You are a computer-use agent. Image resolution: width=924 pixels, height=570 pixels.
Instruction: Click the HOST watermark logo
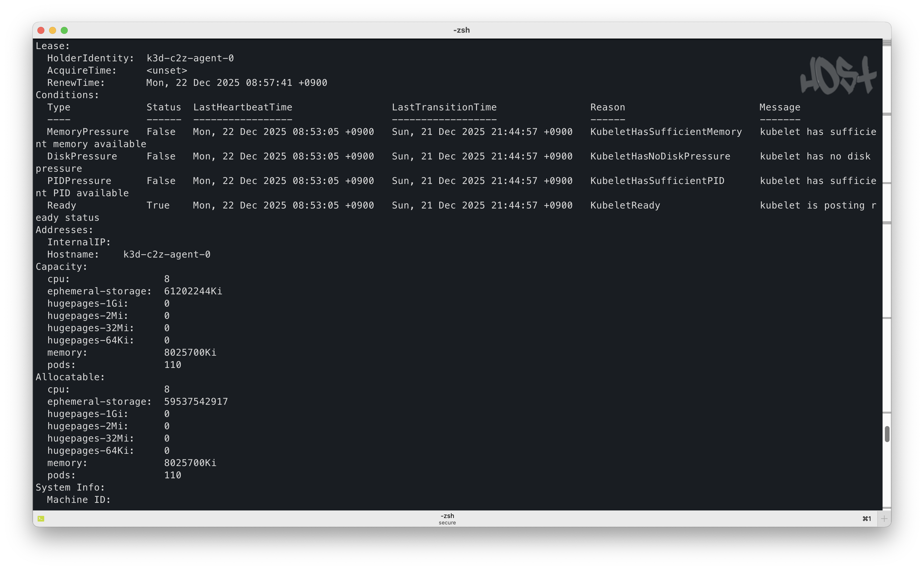[x=838, y=74]
